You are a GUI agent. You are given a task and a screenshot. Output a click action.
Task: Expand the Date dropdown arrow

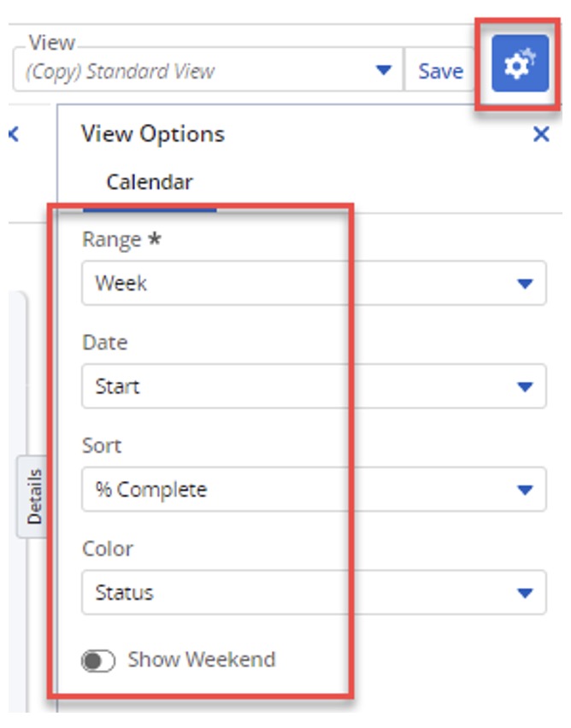point(525,386)
